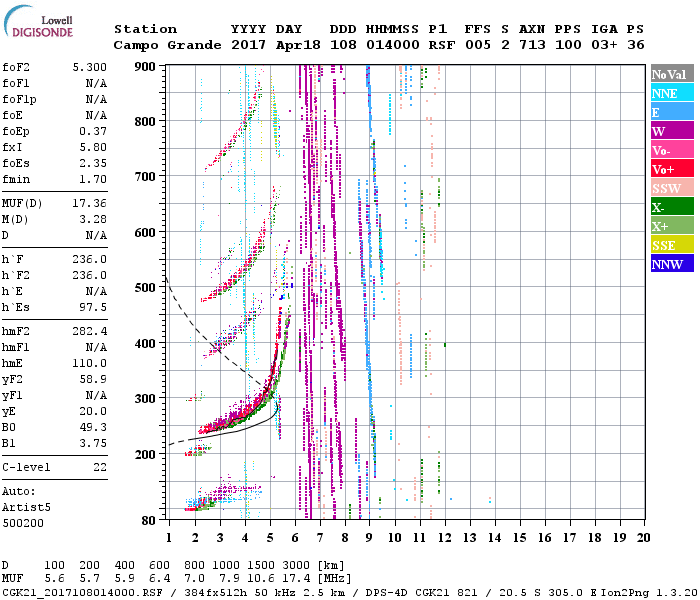Viewport: 700px width, 600px height.
Task: Select the NNW dark blue legend swatch
Action: point(672,264)
